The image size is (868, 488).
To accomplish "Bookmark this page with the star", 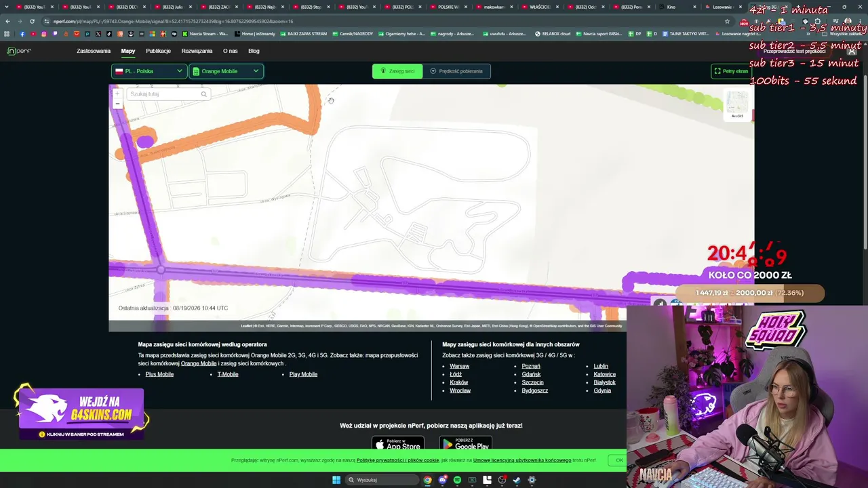I will (728, 21).
